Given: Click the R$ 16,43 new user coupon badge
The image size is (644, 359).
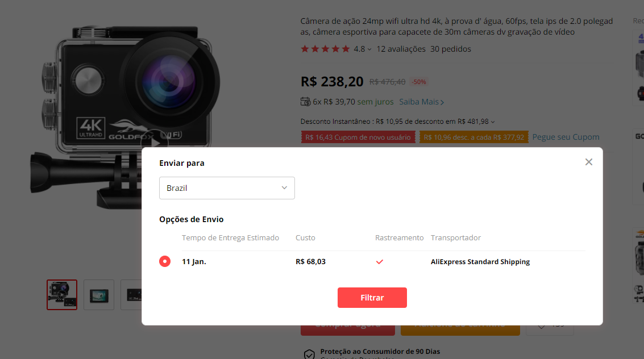Looking at the screenshot, I should point(358,136).
